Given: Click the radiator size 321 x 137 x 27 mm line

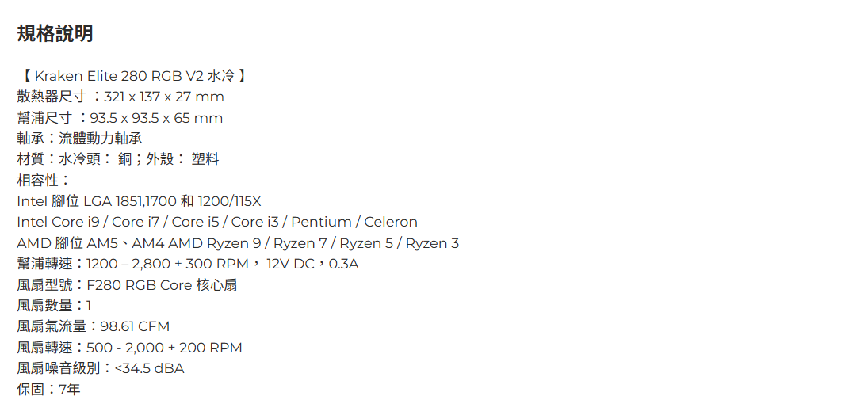Looking at the screenshot, I should pos(120,97).
